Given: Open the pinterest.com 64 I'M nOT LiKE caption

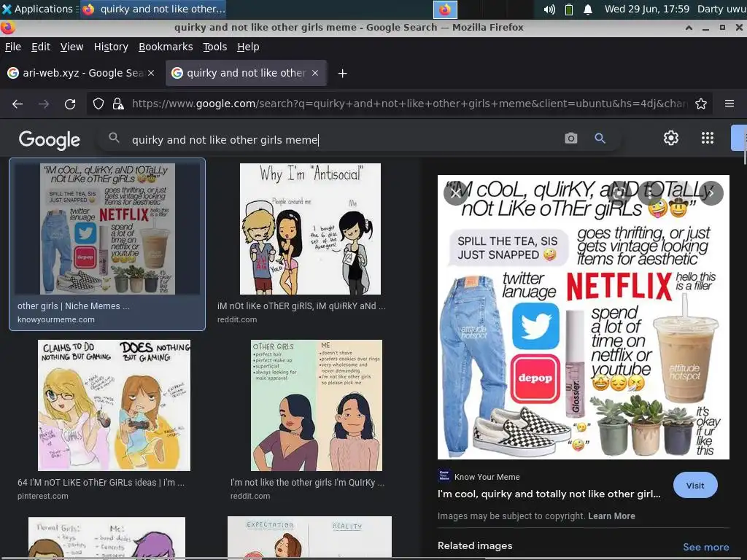Looking at the screenshot, I should pos(101,483).
